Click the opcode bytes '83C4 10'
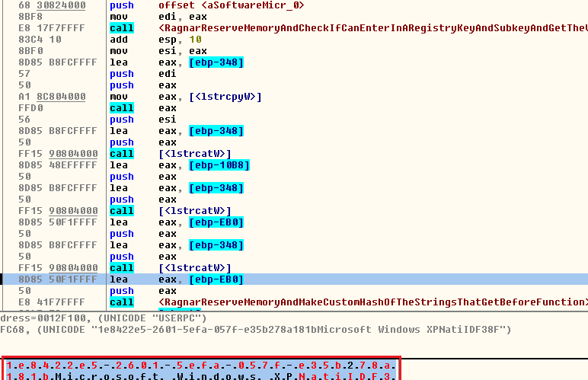The image size is (588, 380). tap(40, 40)
